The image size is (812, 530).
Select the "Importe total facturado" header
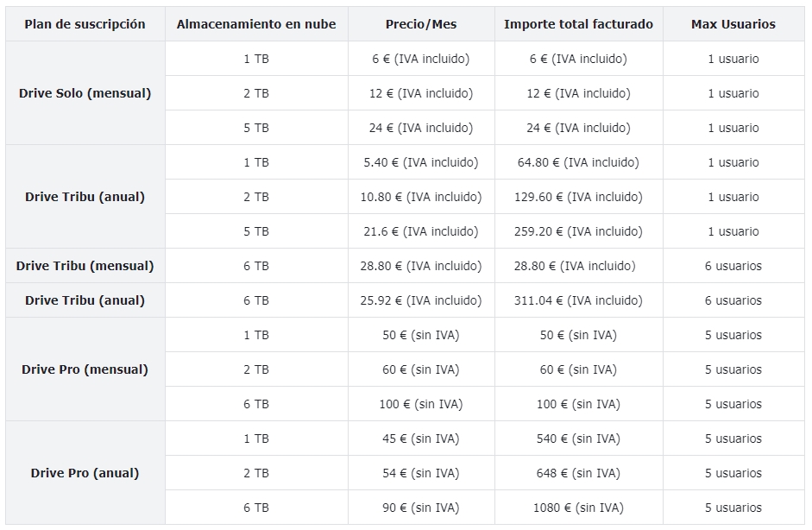(578, 24)
